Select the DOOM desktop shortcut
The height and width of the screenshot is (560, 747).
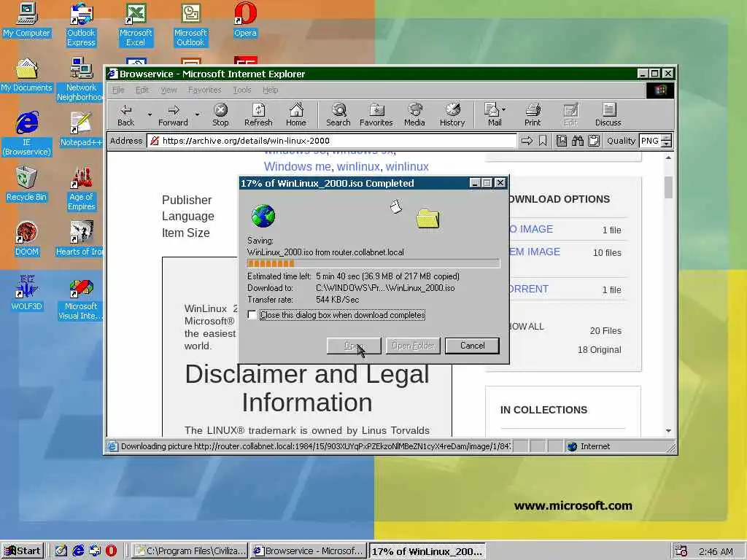(x=26, y=239)
